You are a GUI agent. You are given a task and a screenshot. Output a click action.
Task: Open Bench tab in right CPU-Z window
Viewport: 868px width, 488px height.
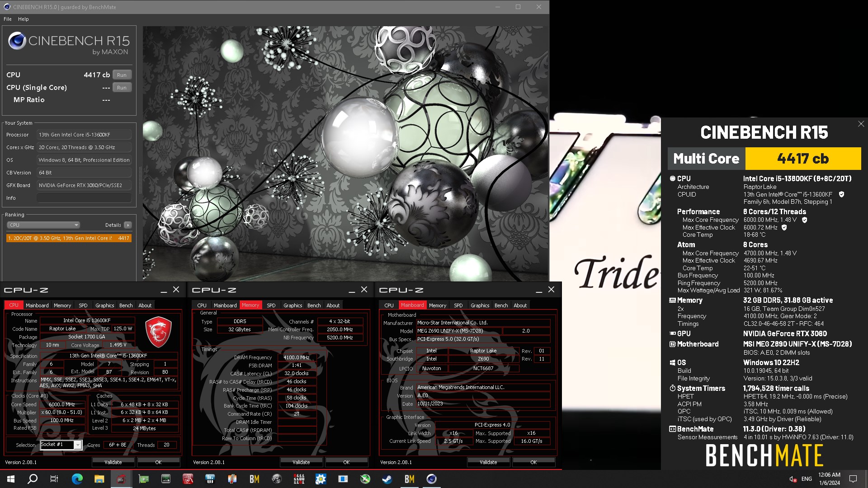(x=501, y=305)
